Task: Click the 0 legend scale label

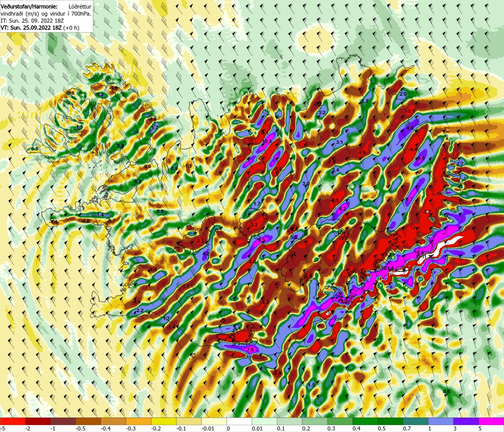Action: click(x=228, y=428)
